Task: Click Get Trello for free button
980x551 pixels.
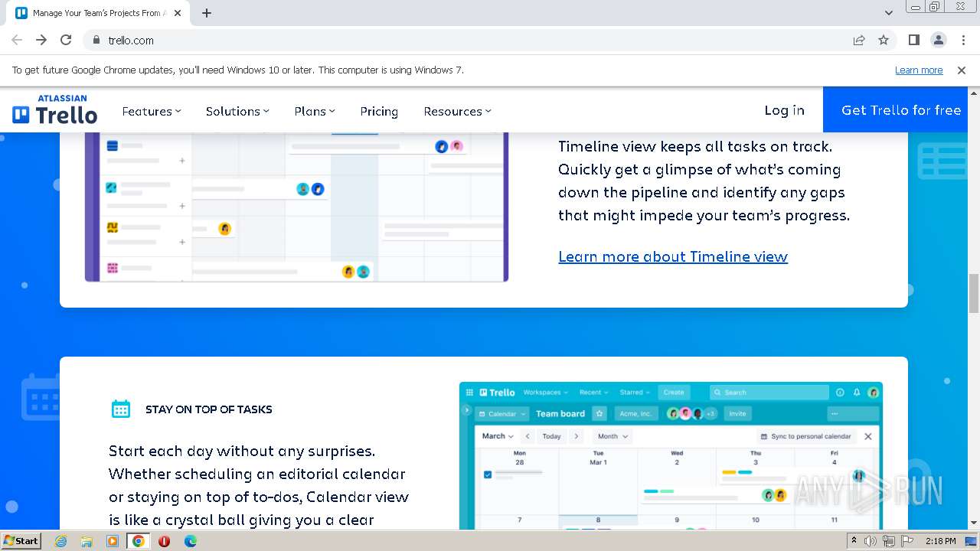Action: (x=895, y=109)
